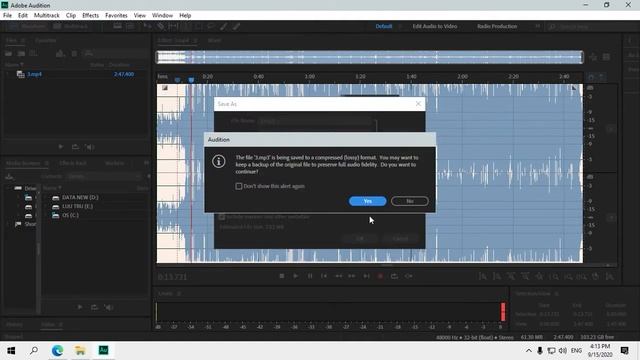
Task: Toggle include markers checkbox in Save As
Action: tap(222, 217)
